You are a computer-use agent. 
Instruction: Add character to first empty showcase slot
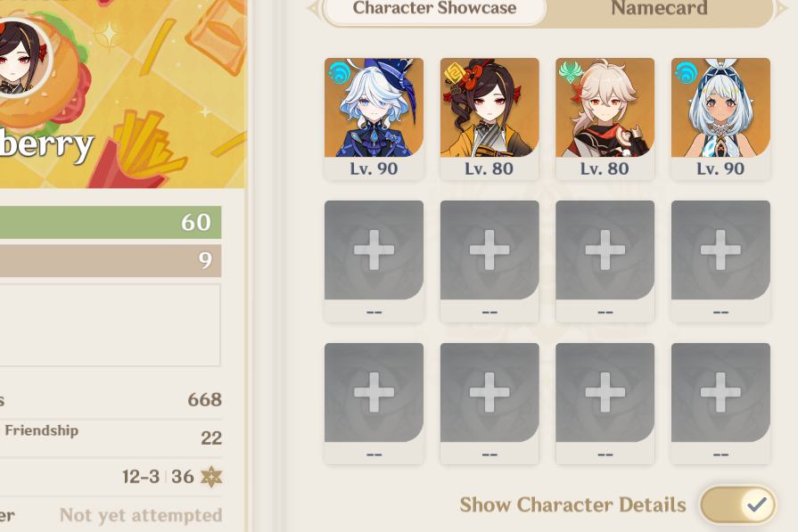(374, 261)
